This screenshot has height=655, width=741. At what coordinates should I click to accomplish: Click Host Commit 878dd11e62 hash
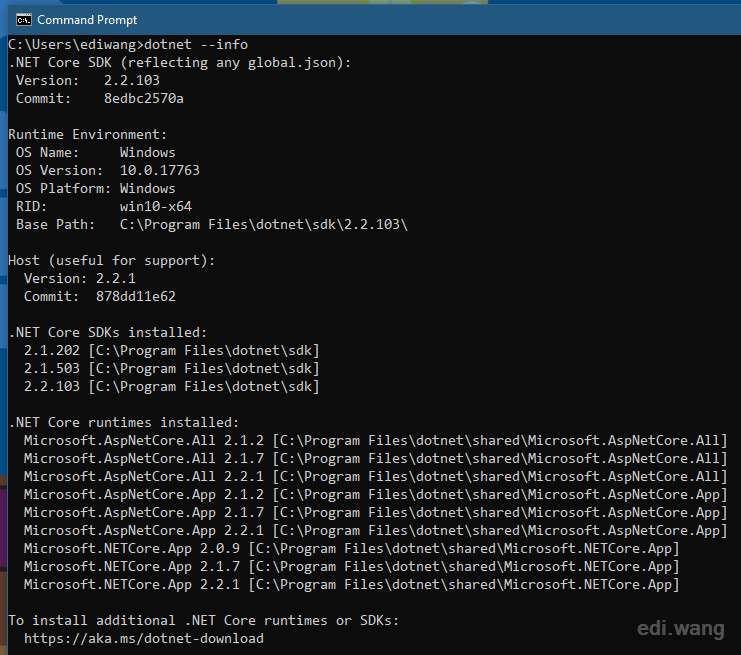136,296
